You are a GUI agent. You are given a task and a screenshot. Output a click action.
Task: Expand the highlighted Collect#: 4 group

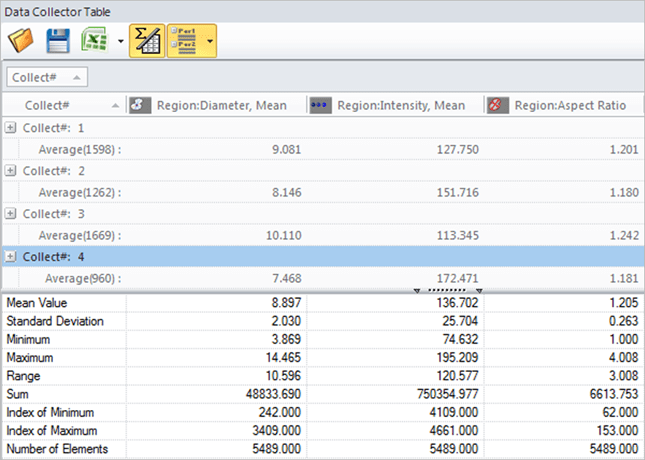pos(10,257)
